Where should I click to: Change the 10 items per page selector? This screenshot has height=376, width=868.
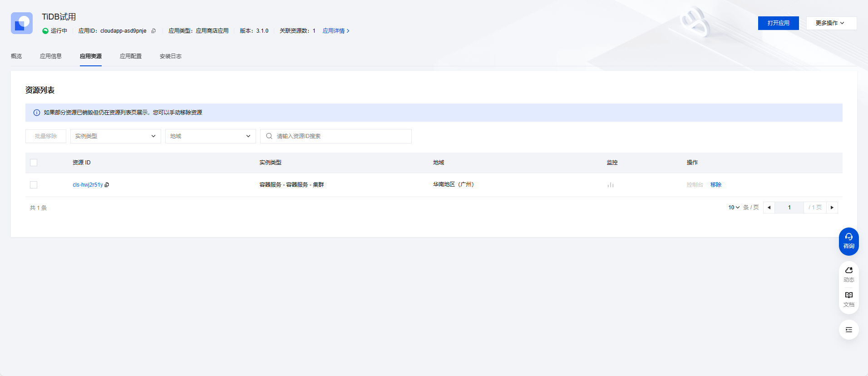tap(734, 208)
